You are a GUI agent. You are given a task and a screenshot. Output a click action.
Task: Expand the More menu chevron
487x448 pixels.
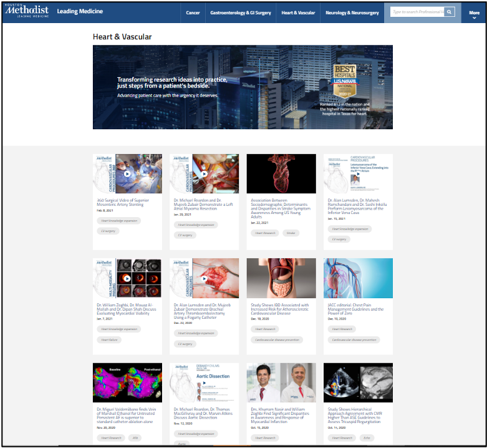[x=474, y=18]
